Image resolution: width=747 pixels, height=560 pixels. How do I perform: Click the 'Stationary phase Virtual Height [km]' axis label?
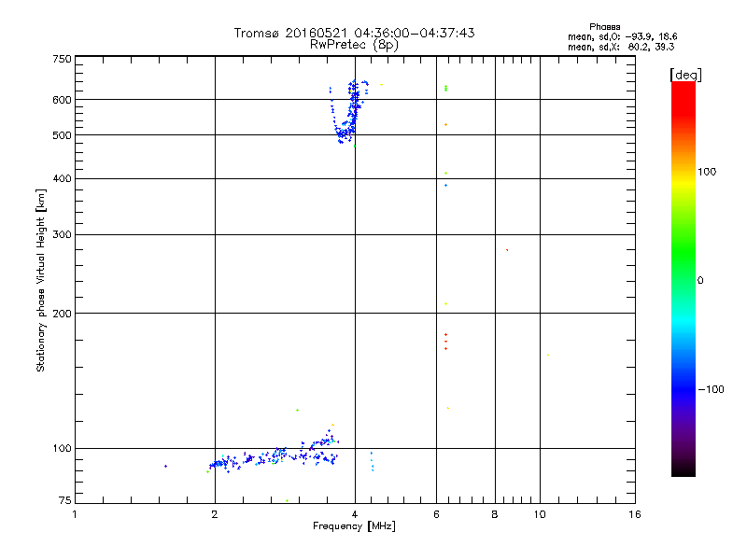coord(41,281)
